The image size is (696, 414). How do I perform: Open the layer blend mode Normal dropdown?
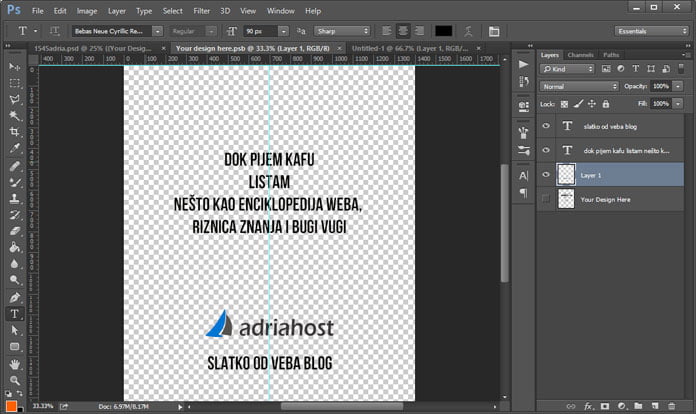click(579, 87)
